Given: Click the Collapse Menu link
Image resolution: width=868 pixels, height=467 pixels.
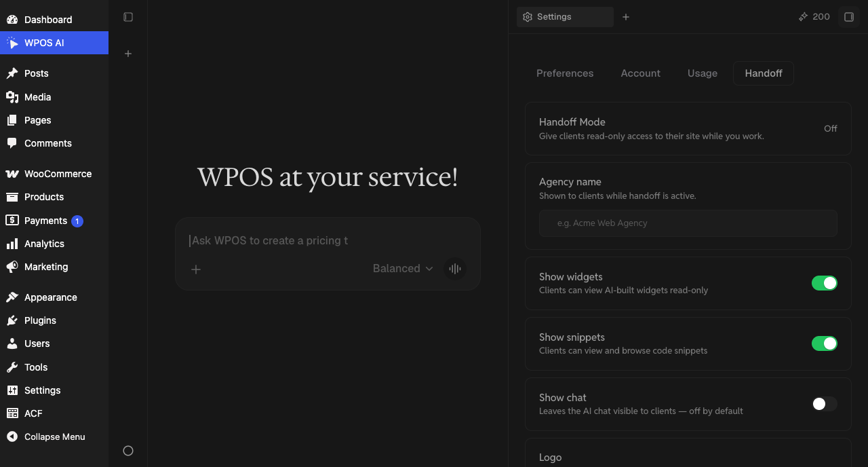Looking at the screenshot, I should 54,437.
